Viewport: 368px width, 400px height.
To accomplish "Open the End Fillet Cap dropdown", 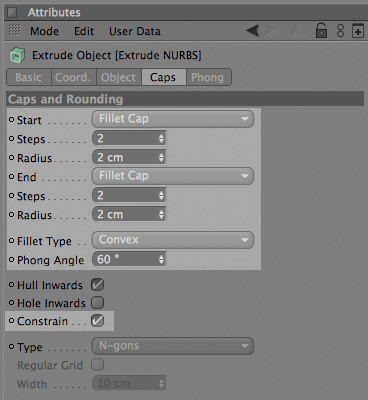I will 173,176.
